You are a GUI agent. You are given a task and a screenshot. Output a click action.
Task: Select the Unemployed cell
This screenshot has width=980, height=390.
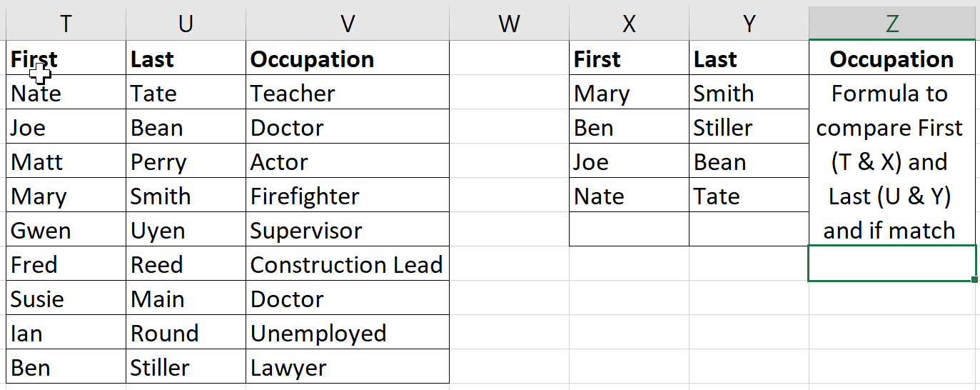tap(348, 333)
